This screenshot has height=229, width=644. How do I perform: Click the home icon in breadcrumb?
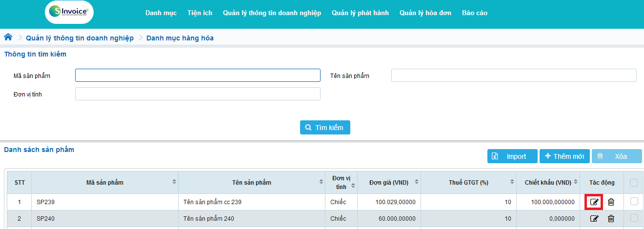8,38
